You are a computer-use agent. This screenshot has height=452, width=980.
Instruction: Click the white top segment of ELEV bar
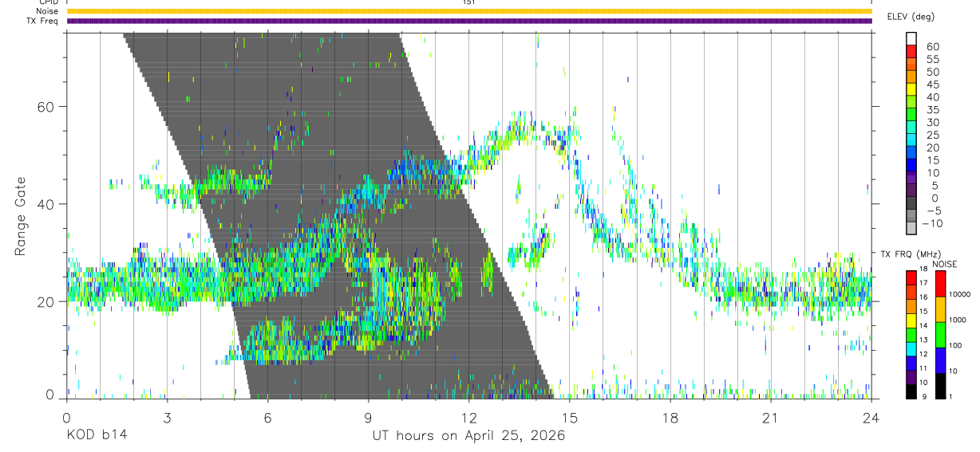[x=911, y=37]
